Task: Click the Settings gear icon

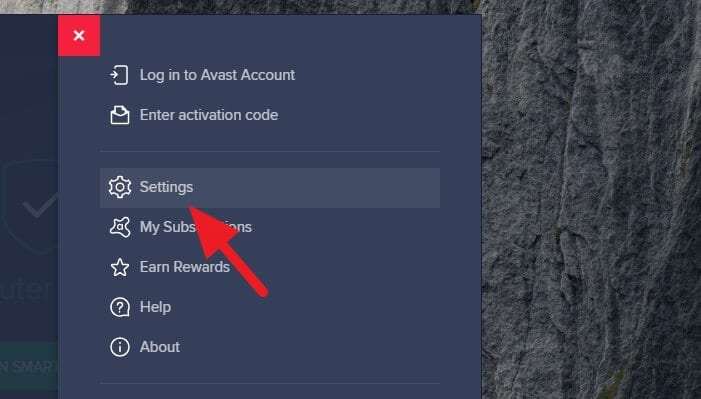Action: (x=120, y=187)
